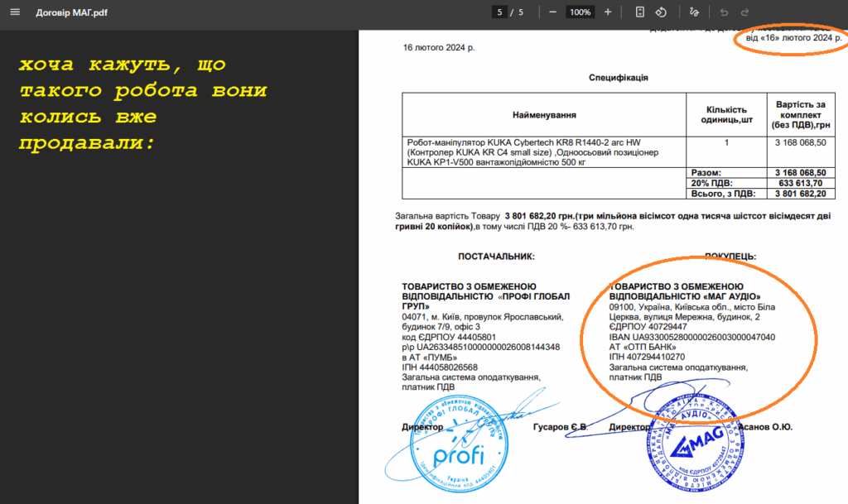The image size is (848, 504).
Task: Click the total with VAT value 3 801 682,20
Action: [800, 194]
